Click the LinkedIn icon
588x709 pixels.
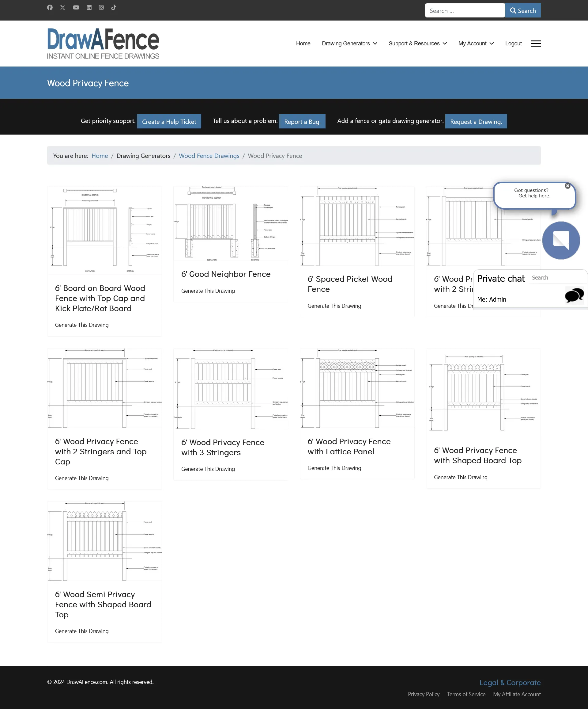click(89, 7)
